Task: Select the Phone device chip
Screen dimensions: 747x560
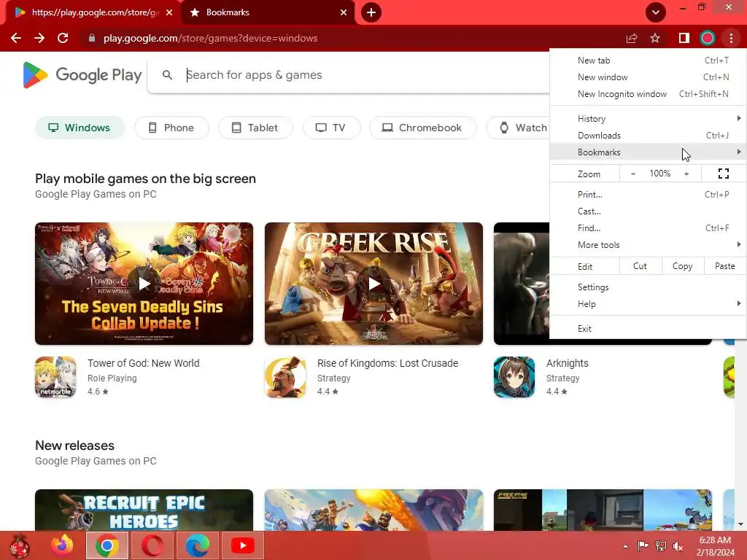Action: tap(171, 128)
